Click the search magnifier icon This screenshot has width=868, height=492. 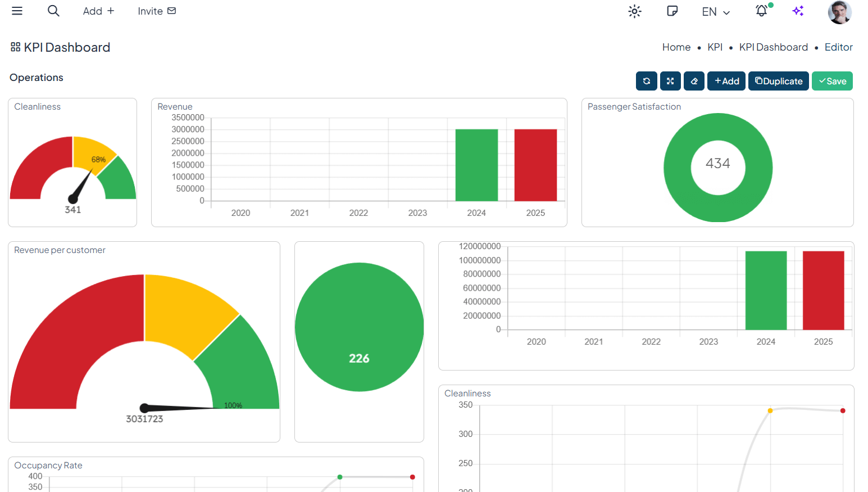(53, 11)
